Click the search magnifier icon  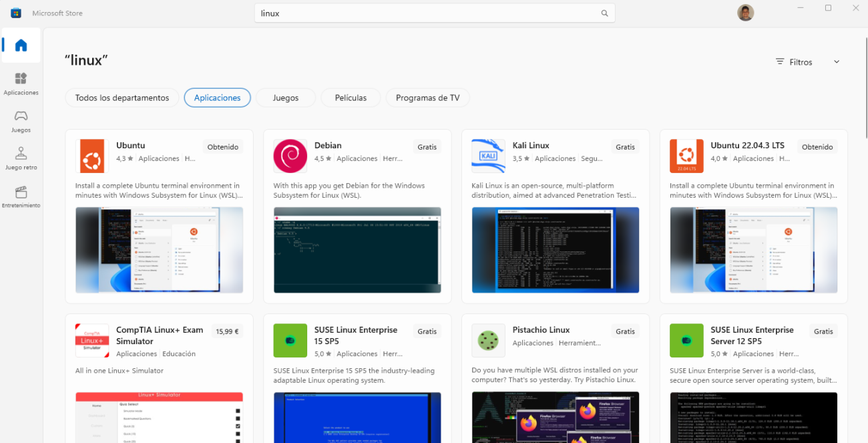tap(604, 13)
